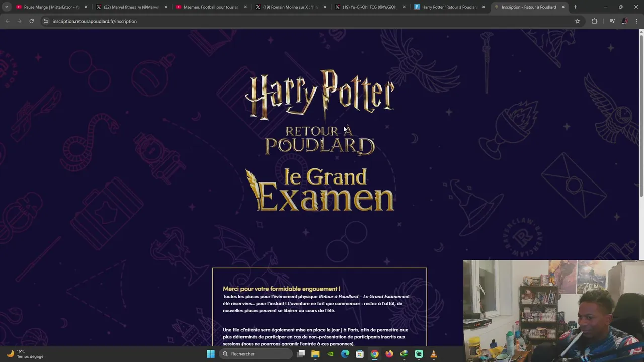Open Task View from the taskbar
The height and width of the screenshot is (362, 644).
click(x=301, y=354)
